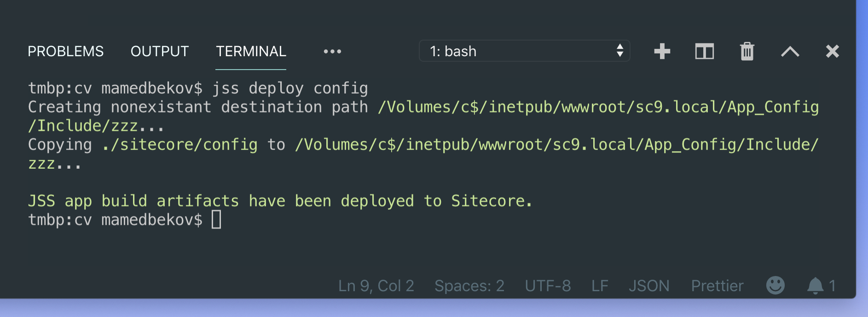Click inside the terminal at the cursor prompt
Image resolution: width=868 pixels, height=317 pixels.
[216, 220]
